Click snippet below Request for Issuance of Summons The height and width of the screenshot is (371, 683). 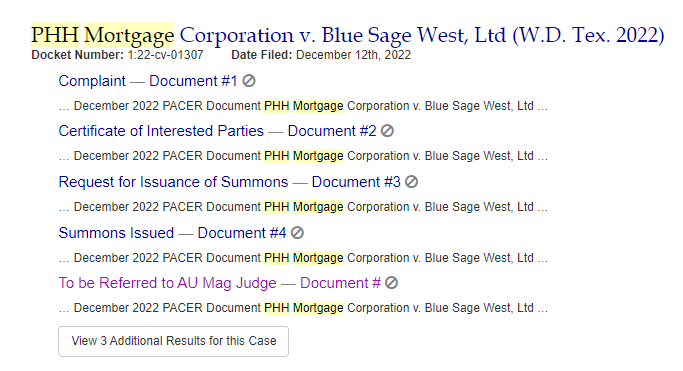303,207
